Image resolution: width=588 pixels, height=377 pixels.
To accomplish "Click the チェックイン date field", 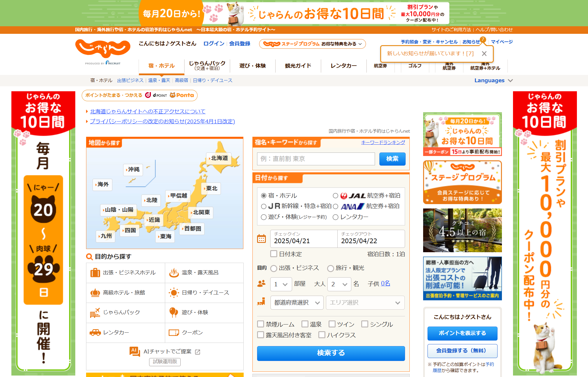I will click(x=304, y=239).
